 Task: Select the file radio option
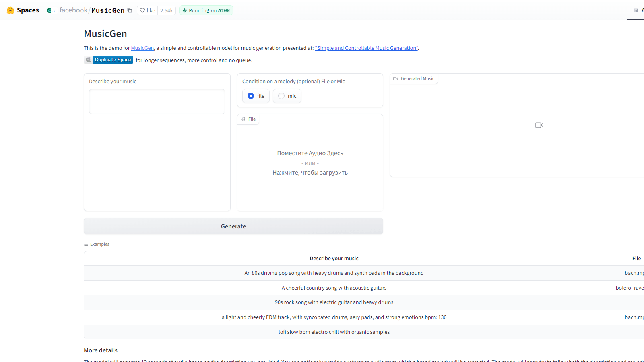(x=251, y=96)
